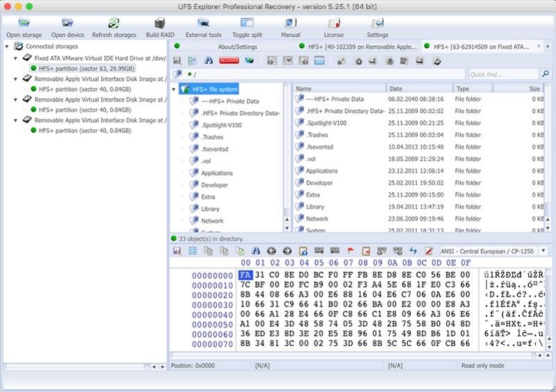Select HFS+ partition (sector 63, 29.99GB)

(85, 69)
